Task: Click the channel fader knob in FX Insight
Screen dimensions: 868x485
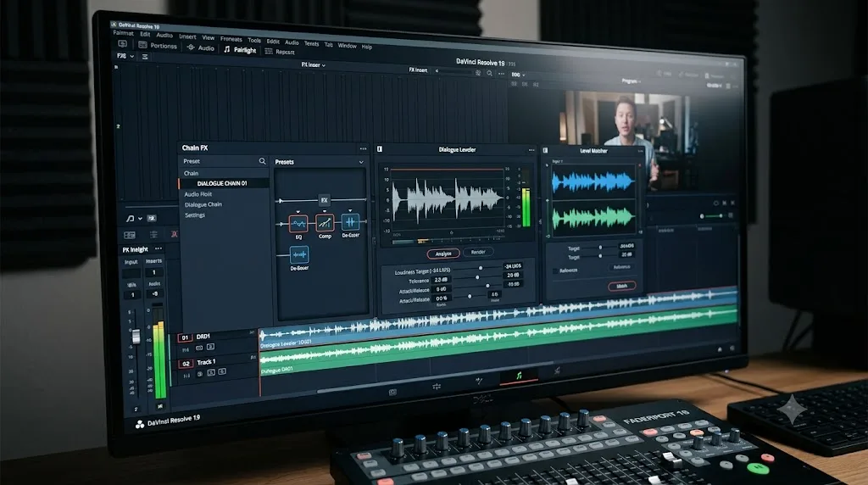Action: (136, 336)
